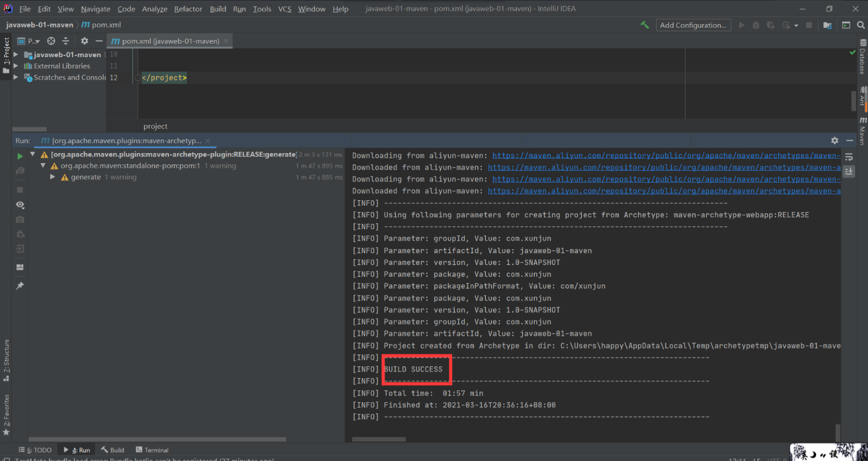Open the 6: TODO tool window
Screen dimensions: 868x461
click(35, 450)
